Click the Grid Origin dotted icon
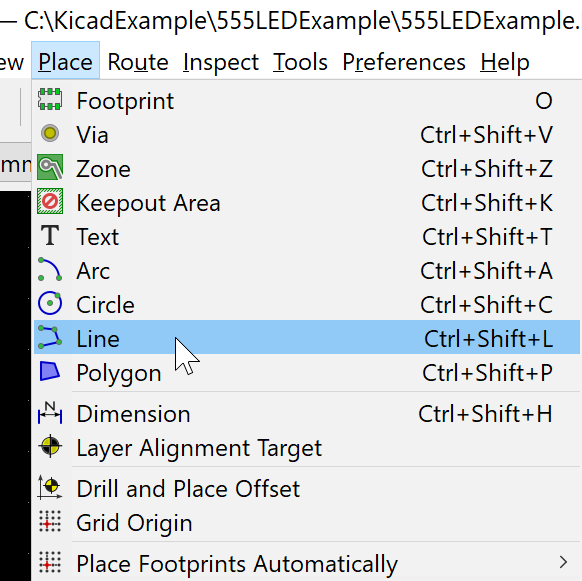 click(x=50, y=521)
